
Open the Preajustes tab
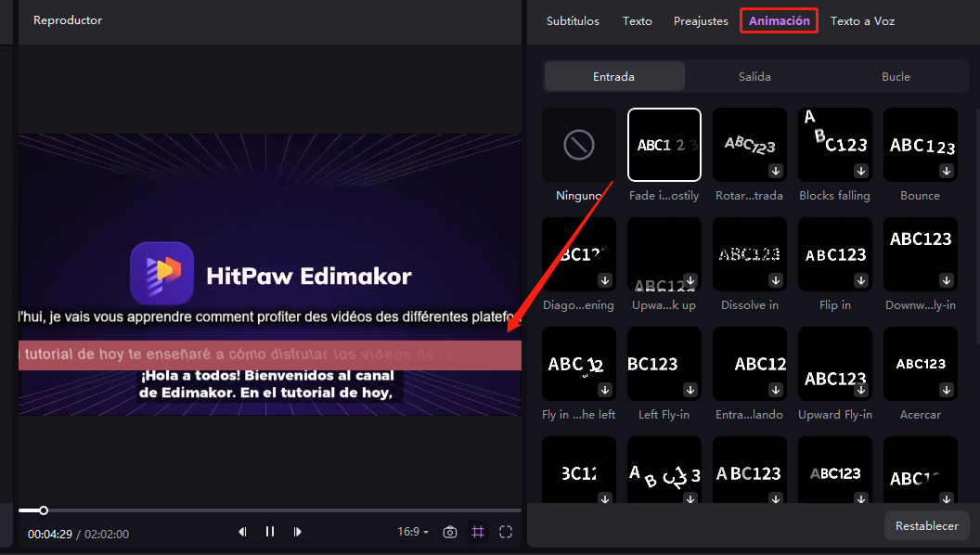[701, 21]
